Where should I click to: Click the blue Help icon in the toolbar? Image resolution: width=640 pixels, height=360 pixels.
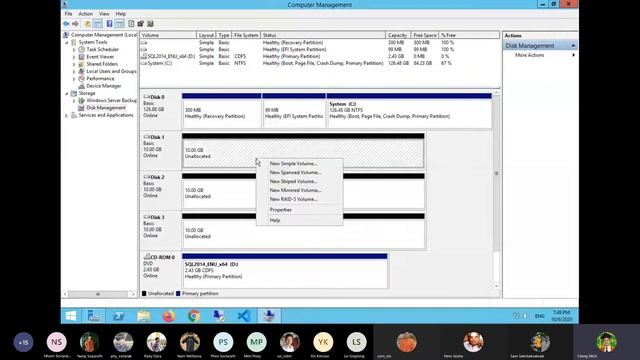(109, 24)
